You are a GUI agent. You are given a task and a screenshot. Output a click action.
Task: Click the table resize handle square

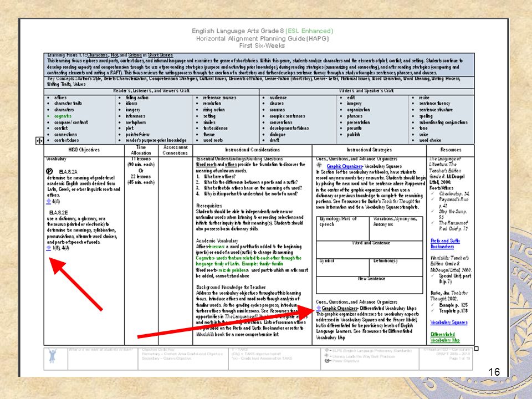(477, 349)
